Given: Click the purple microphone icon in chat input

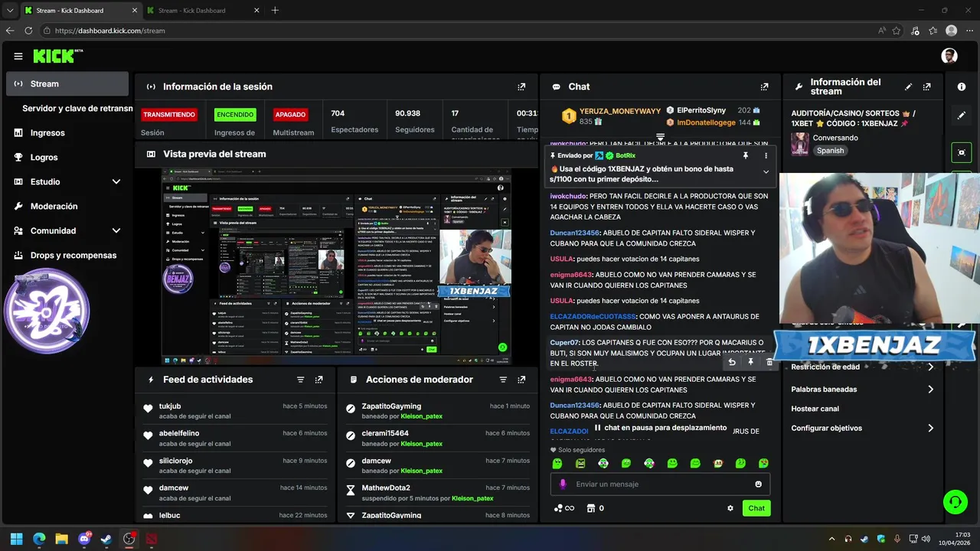Looking at the screenshot, I should (563, 484).
